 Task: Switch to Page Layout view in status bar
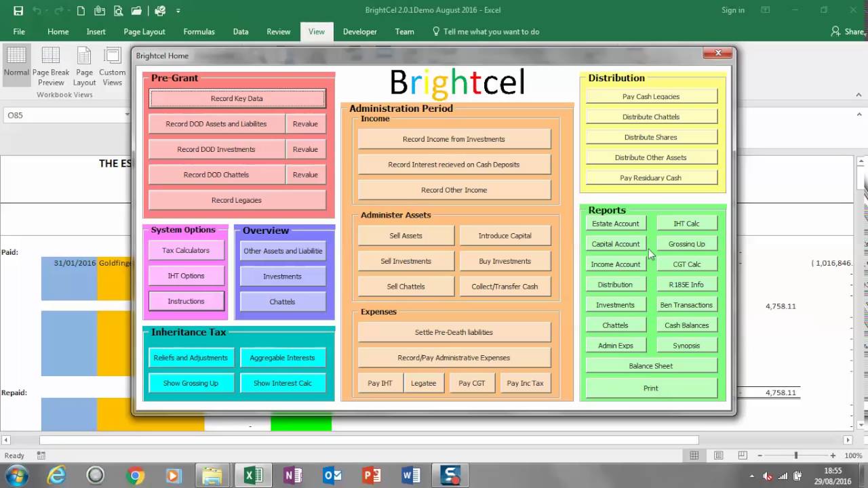(718, 456)
